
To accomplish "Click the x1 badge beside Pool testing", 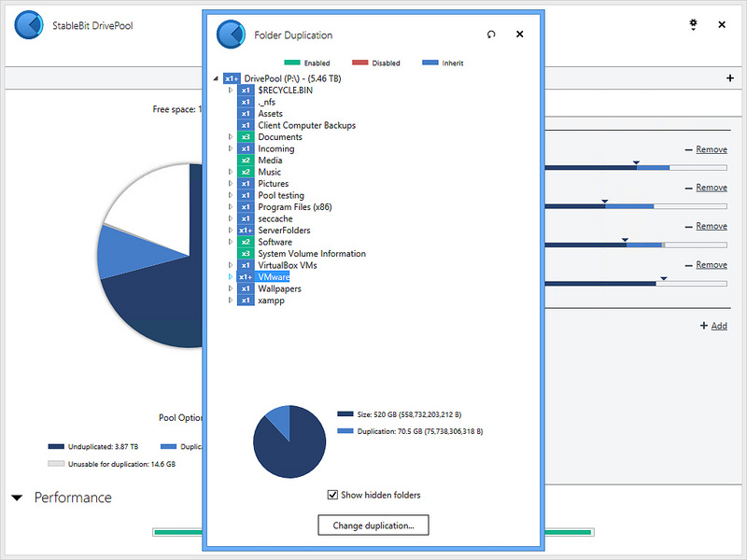I will (x=246, y=195).
